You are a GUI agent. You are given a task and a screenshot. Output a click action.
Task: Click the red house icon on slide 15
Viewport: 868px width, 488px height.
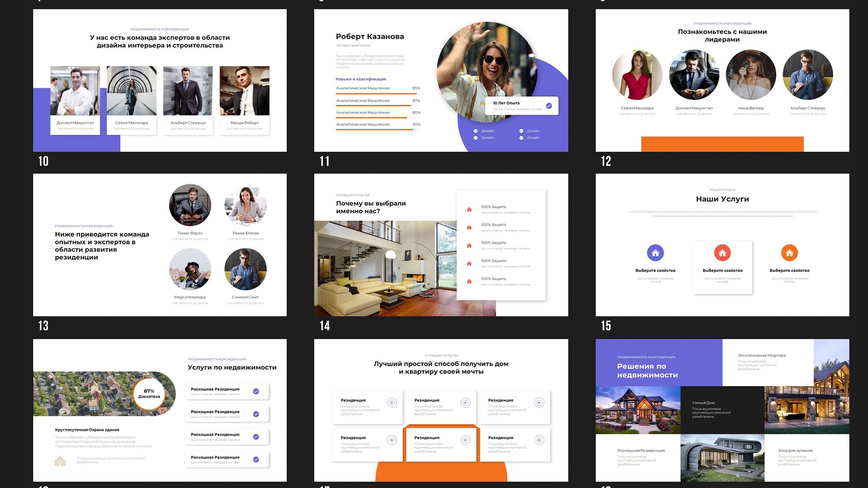click(722, 253)
